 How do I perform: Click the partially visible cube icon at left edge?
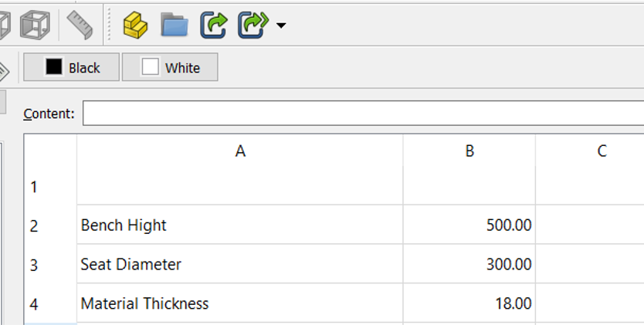click(5, 25)
